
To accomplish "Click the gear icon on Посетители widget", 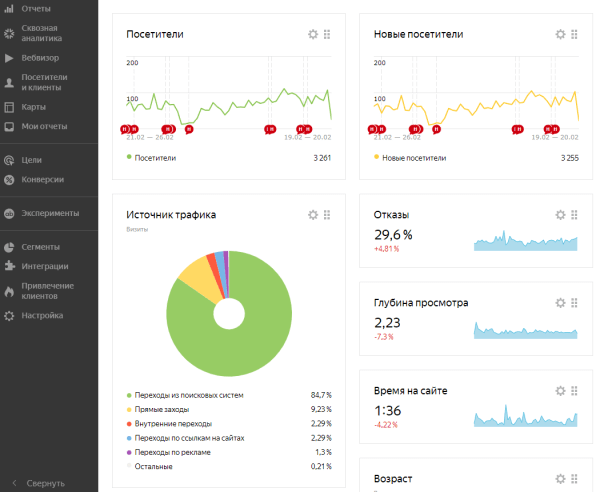I will point(312,35).
